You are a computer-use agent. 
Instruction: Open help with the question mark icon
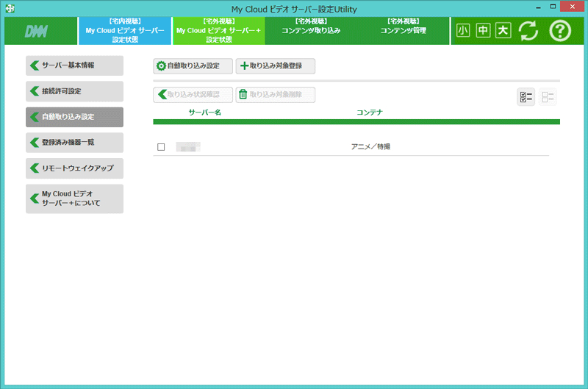point(560,31)
